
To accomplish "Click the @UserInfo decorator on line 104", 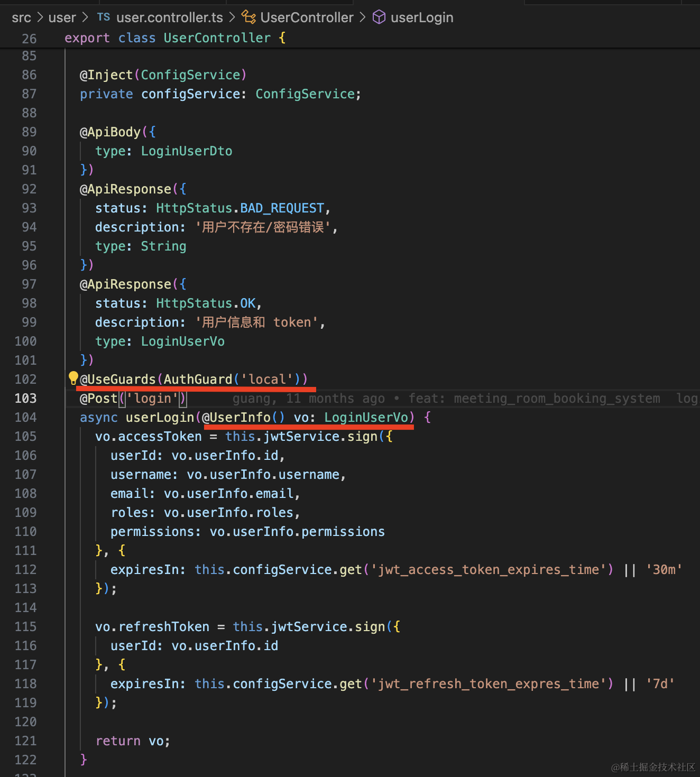I will 236,418.
